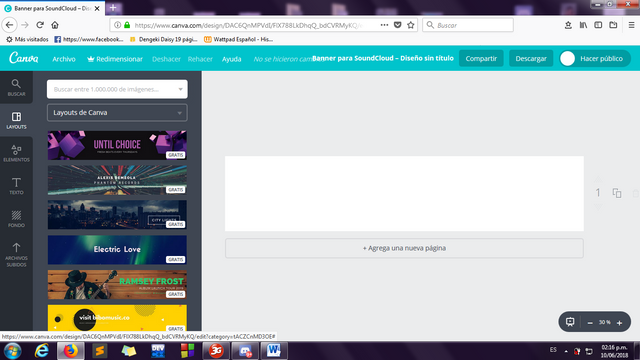Screen dimensions: 640x360
Task: Open Wattpad Español bookmark
Action: [238, 39]
